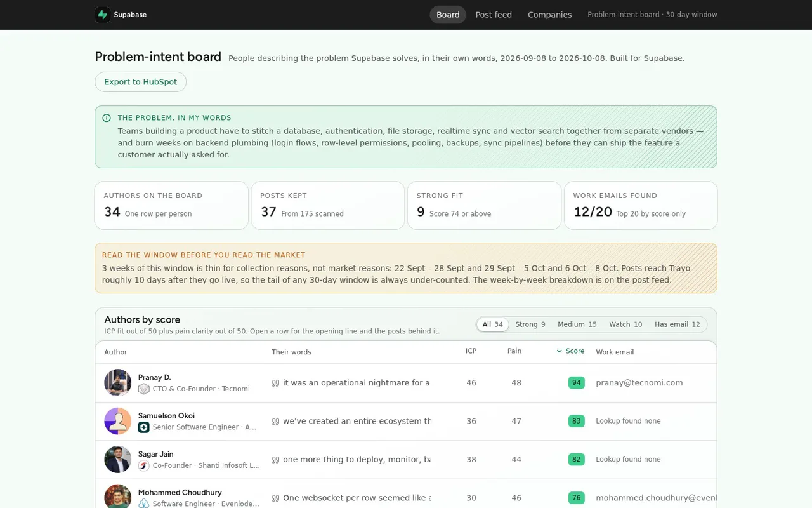Show only authors with Has email 12
The width and height of the screenshot is (812, 508).
(678, 324)
